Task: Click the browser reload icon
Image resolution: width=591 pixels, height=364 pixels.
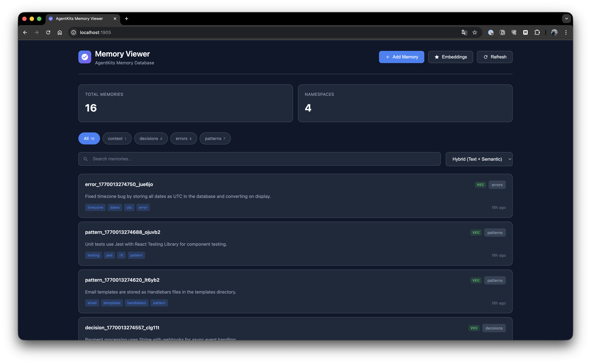Action: coord(48,32)
